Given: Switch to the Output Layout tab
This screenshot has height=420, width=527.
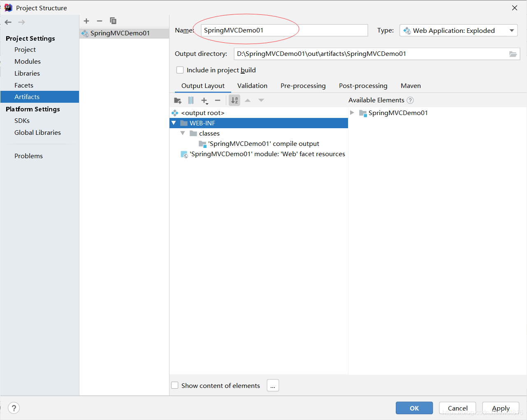Looking at the screenshot, I should pyautogui.click(x=203, y=85).
